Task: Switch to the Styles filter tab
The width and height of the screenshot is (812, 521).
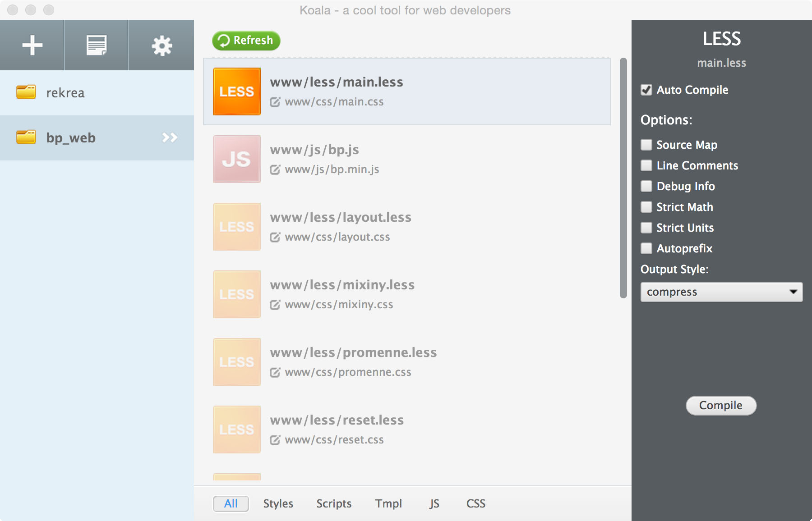Action: tap(278, 503)
